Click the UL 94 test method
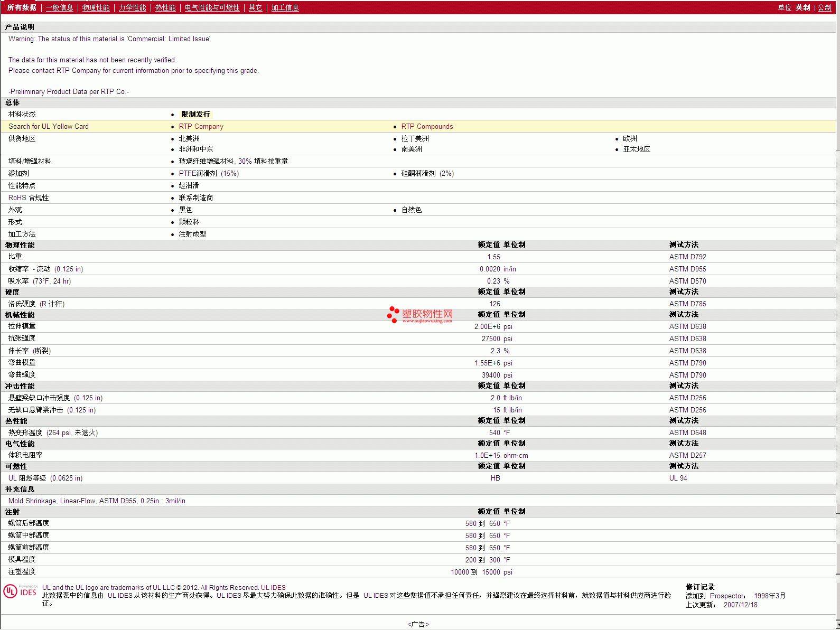840x630 pixels. [x=678, y=478]
